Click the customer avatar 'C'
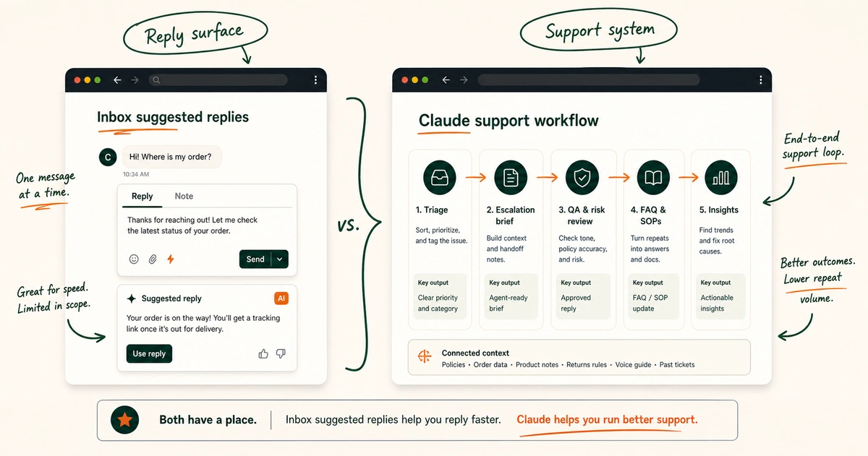This screenshot has width=868, height=456. [x=107, y=157]
